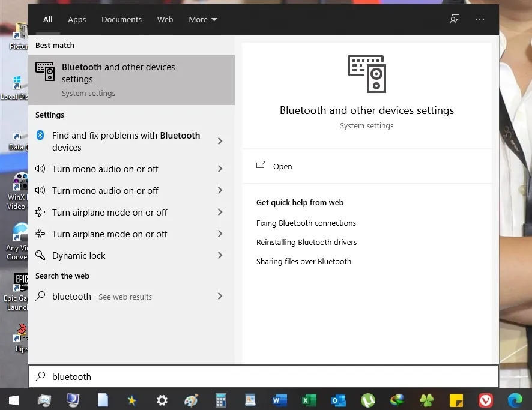Launch Excel from the taskbar
The width and height of the screenshot is (532, 410).
pos(309,400)
